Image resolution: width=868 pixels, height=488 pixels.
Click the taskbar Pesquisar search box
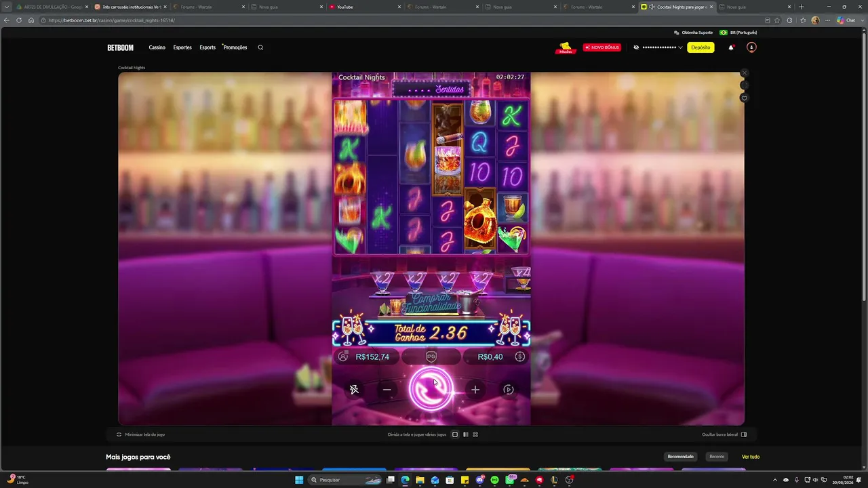click(x=345, y=480)
